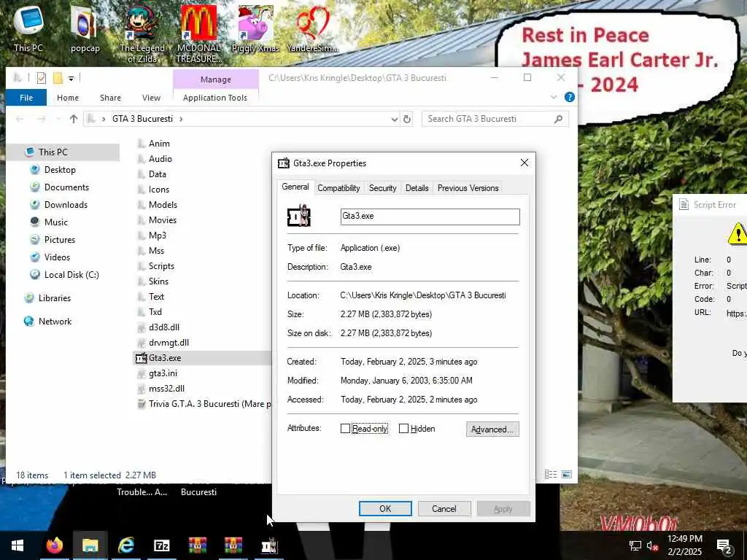Open the View ribbon tab
747x560 pixels.
tap(151, 98)
